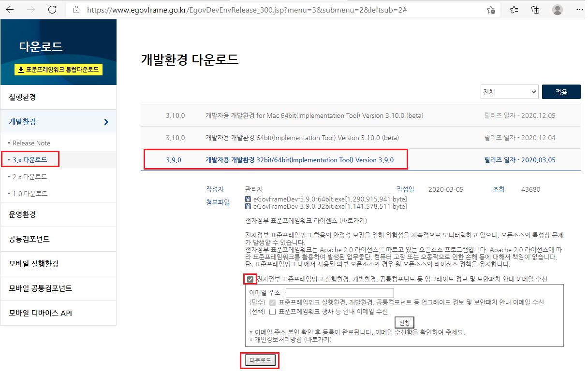
Task: Add page to favorites star-plus icon
Action: click(491, 10)
